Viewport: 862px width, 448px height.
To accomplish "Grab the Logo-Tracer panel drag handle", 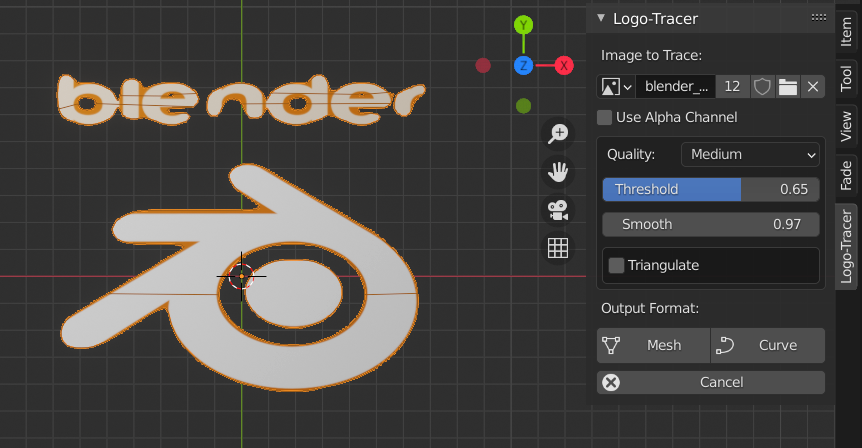I will coord(819,18).
